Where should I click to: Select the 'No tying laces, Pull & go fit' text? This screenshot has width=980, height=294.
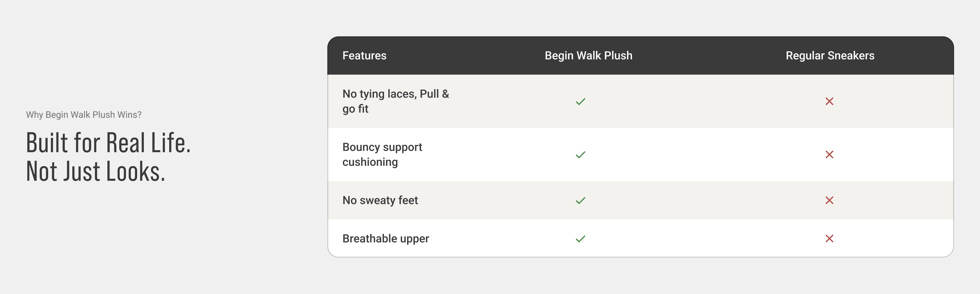(395, 101)
